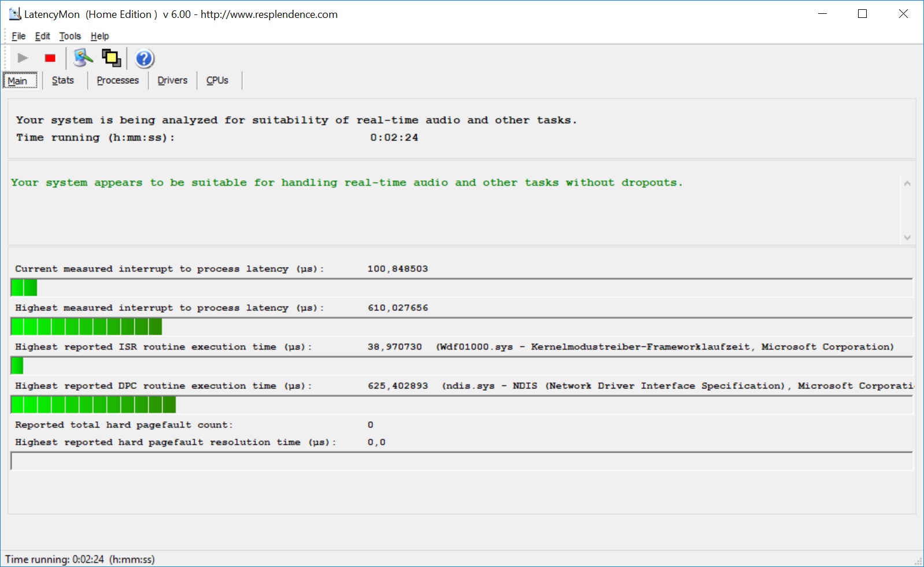Click the window resize grip in status bar
This screenshot has height=567, width=924.
pyautogui.click(x=918, y=561)
